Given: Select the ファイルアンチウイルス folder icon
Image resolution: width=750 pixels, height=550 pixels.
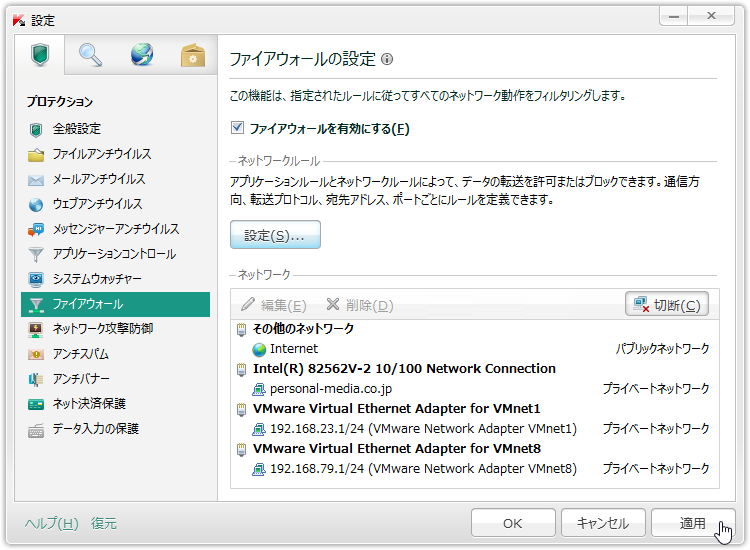Looking at the screenshot, I should [x=36, y=154].
